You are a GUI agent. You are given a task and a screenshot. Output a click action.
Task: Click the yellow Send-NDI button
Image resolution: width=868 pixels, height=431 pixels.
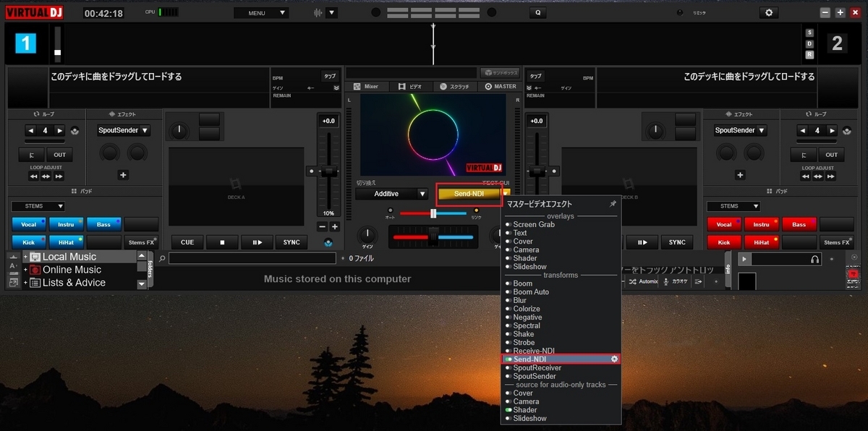[x=469, y=194]
